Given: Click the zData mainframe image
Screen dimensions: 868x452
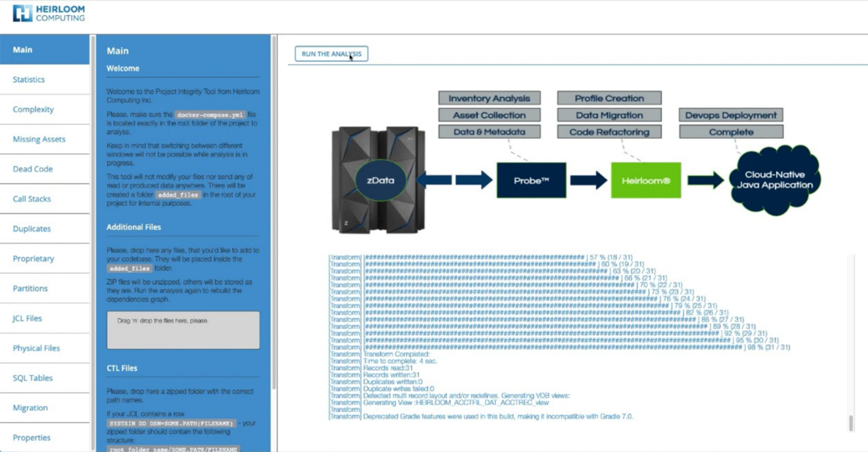Looking at the screenshot, I should point(378,180).
